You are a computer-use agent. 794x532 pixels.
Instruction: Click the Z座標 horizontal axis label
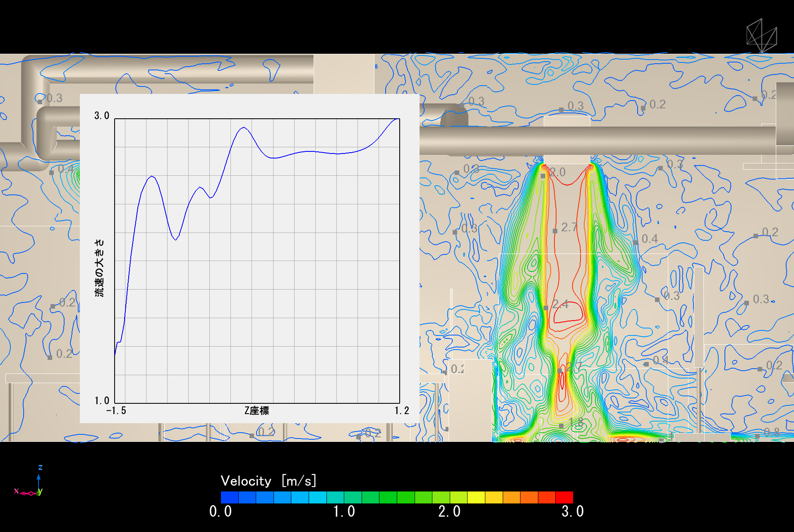[x=257, y=410]
